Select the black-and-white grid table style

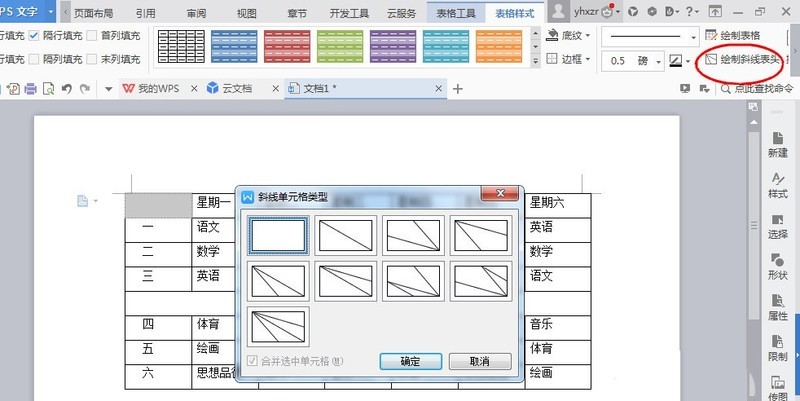(x=181, y=46)
